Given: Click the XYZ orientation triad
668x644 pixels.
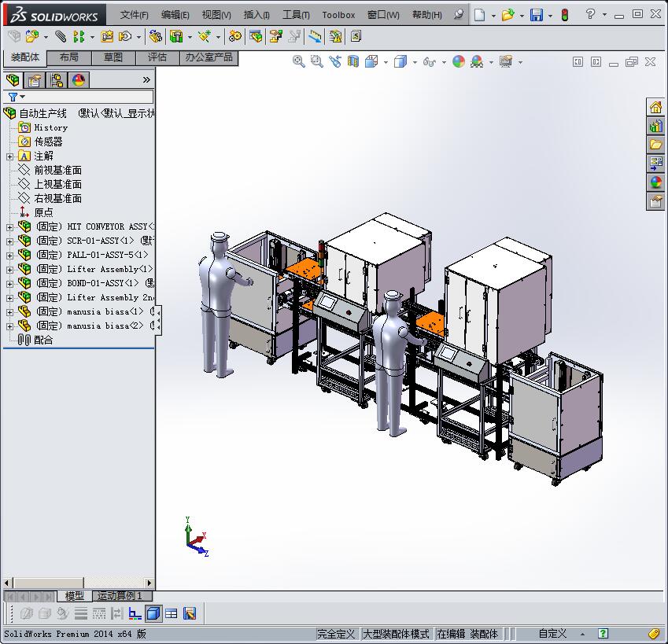Looking at the screenshot, I should tap(197, 537).
